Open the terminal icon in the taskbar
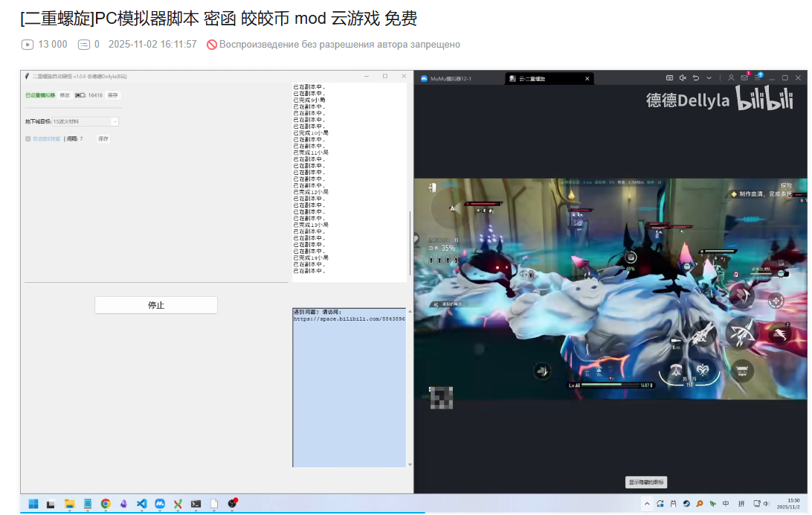This screenshot has height=515, width=812. pos(196,504)
